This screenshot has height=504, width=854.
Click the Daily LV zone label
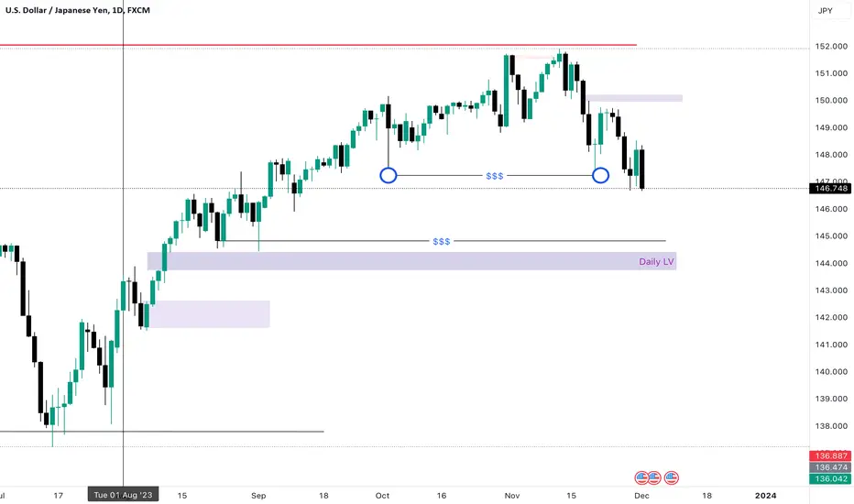pos(656,261)
